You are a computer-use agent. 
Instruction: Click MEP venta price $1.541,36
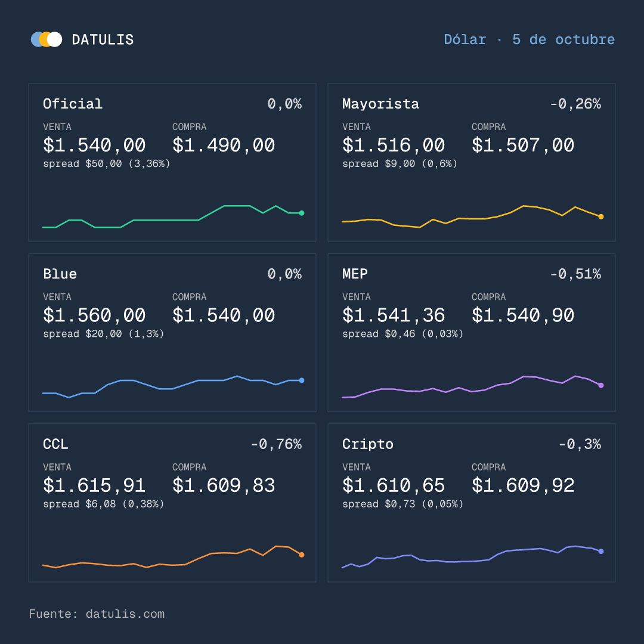394,315
